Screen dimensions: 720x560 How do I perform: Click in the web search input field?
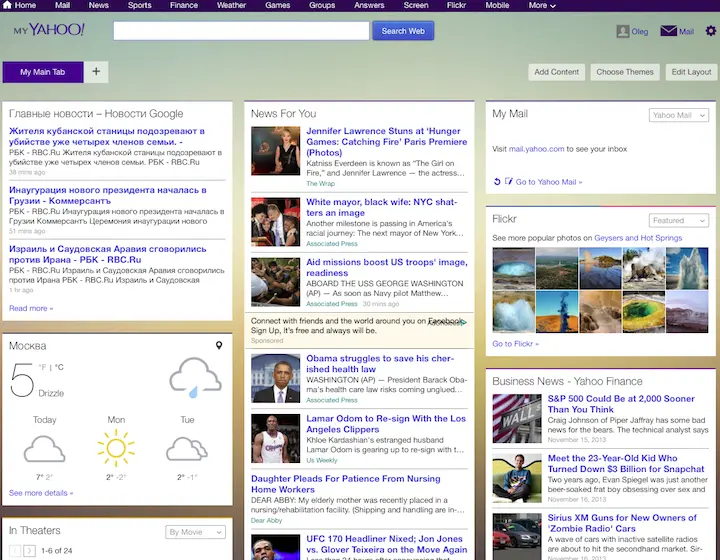coord(241,31)
